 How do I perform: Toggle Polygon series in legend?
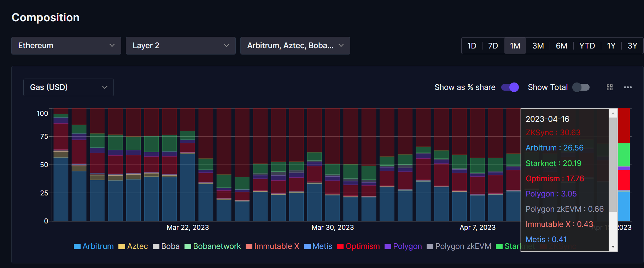click(x=403, y=246)
